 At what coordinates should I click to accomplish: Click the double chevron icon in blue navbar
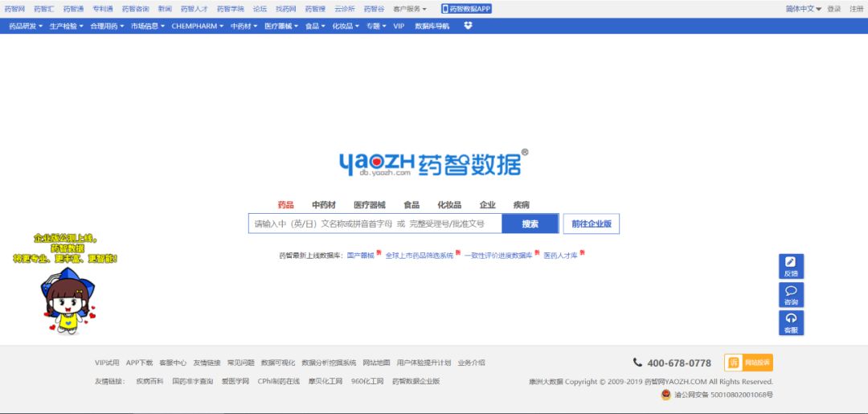point(468,26)
